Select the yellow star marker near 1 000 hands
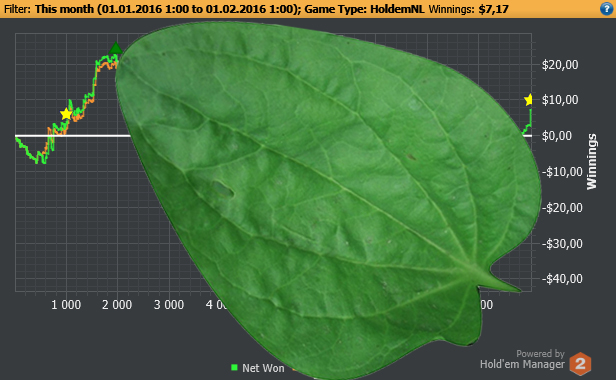Image resolution: width=616 pixels, height=380 pixels. click(66, 114)
